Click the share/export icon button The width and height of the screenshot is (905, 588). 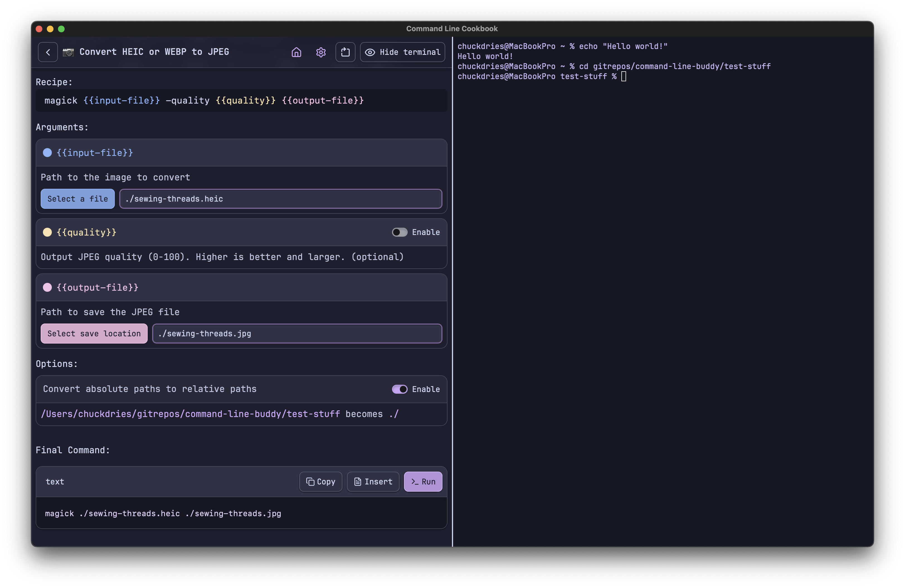pyautogui.click(x=345, y=52)
